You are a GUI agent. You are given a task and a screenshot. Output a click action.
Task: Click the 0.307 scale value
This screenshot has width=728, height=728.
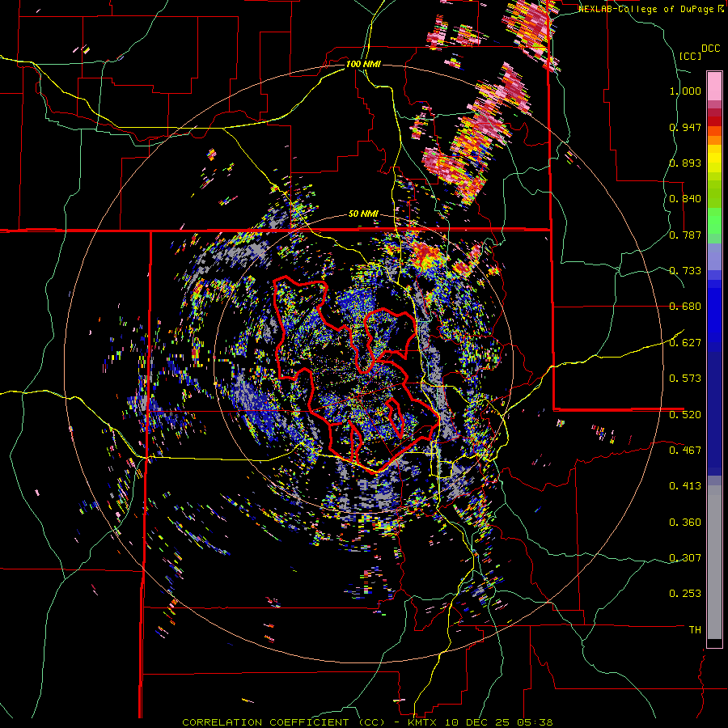[x=685, y=557]
